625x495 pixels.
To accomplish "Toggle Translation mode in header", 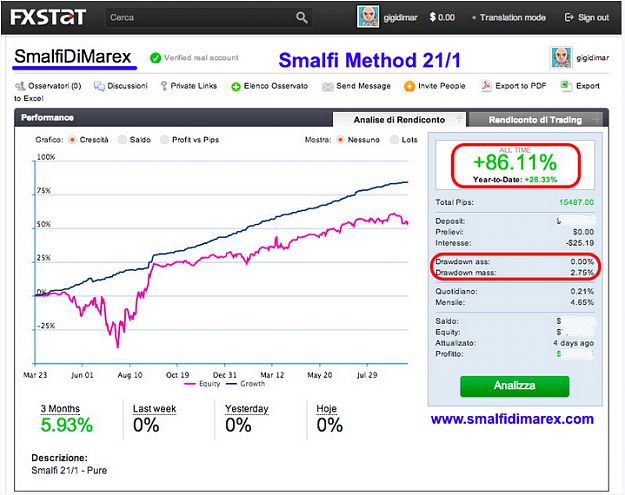I will tap(513, 18).
